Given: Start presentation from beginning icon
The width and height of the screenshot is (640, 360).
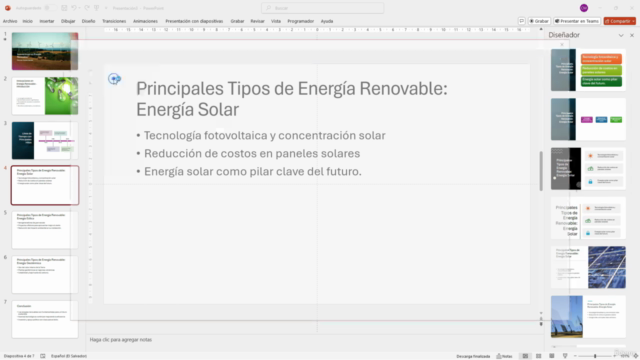Looking at the screenshot, I should pyautogui.click(x=97, y=8).
